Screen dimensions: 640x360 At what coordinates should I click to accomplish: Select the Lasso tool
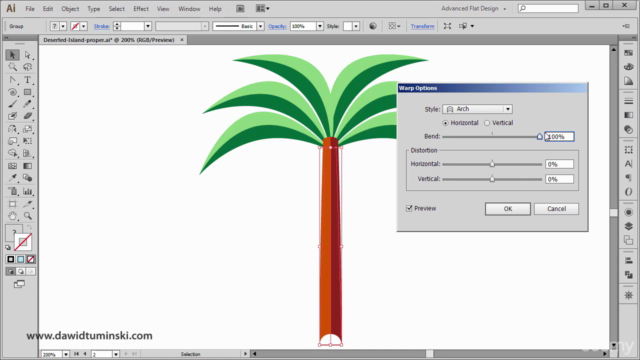27,67
